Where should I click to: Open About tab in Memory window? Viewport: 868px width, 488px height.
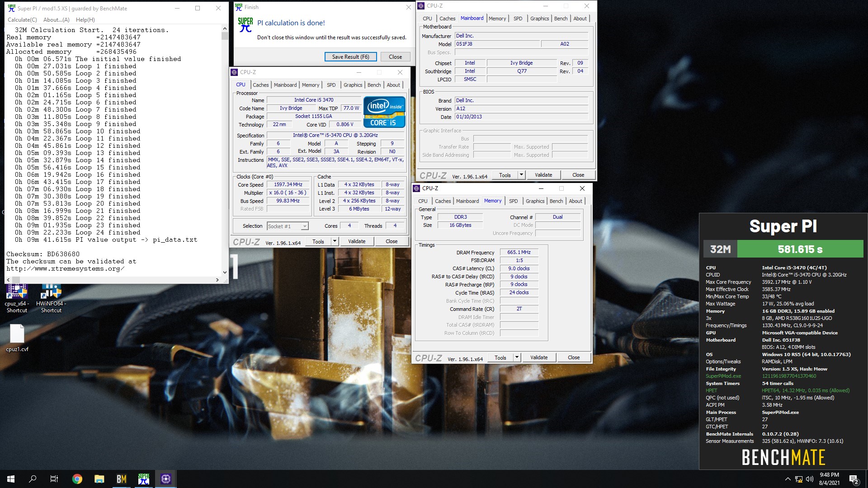pos(576,201)
